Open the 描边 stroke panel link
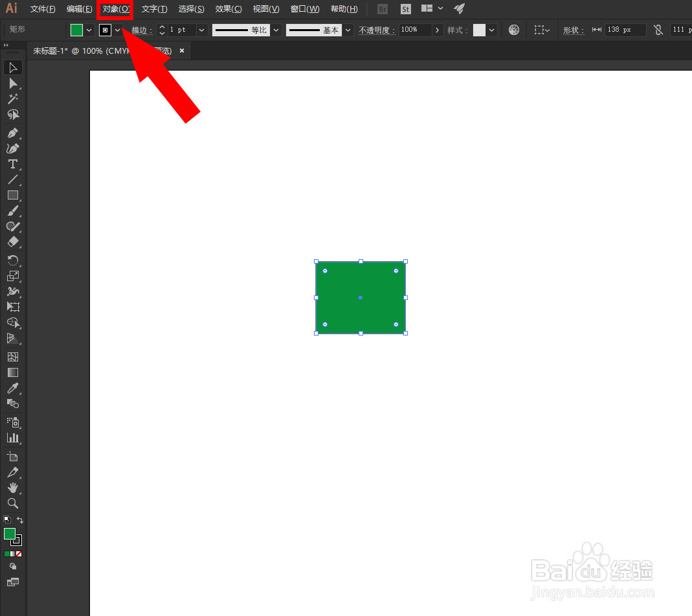The image size is (692, 616). pos(141,30)
